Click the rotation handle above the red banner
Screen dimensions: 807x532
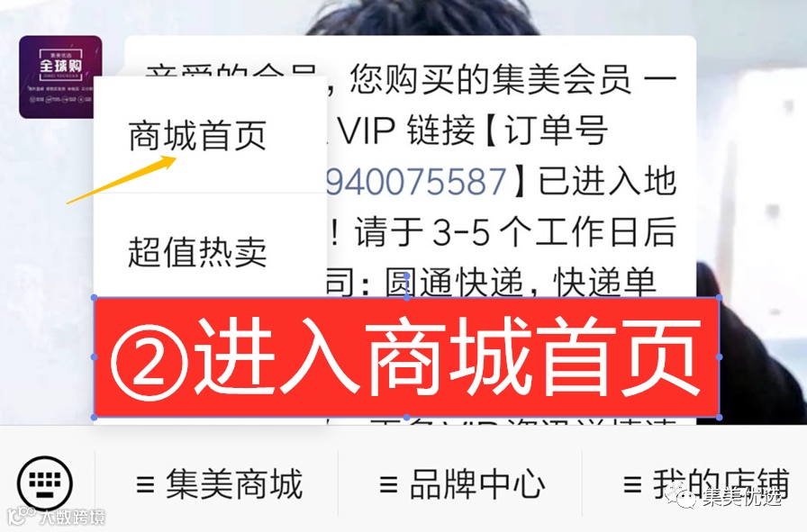click(406, 276)
